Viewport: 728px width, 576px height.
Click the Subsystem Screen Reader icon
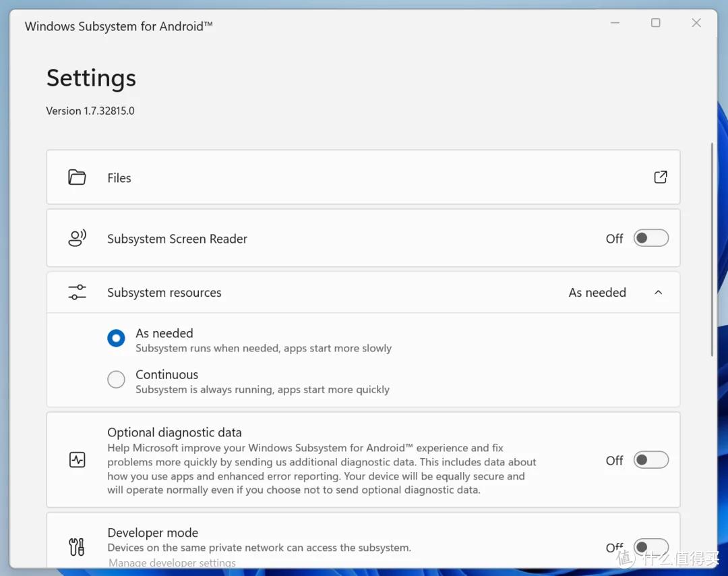click(77, 238)
